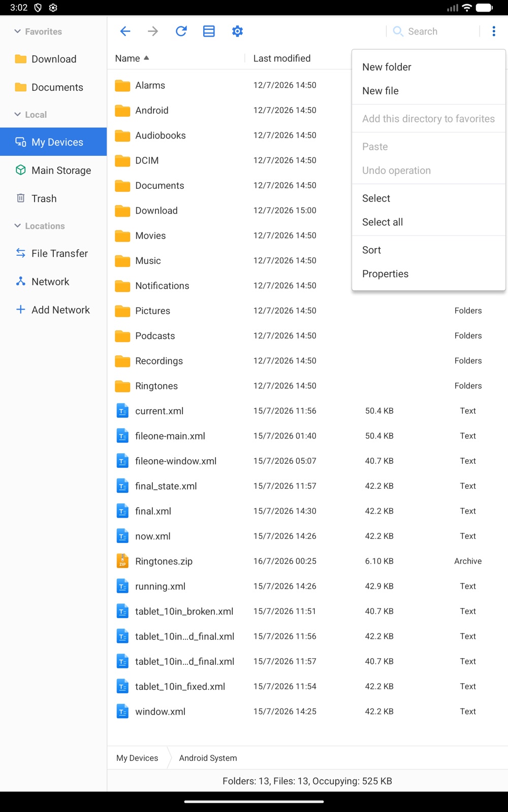Viewport: 508px width, 812px height.
Task: Open the Ringtones folder icon
Action: pos(122,386)
